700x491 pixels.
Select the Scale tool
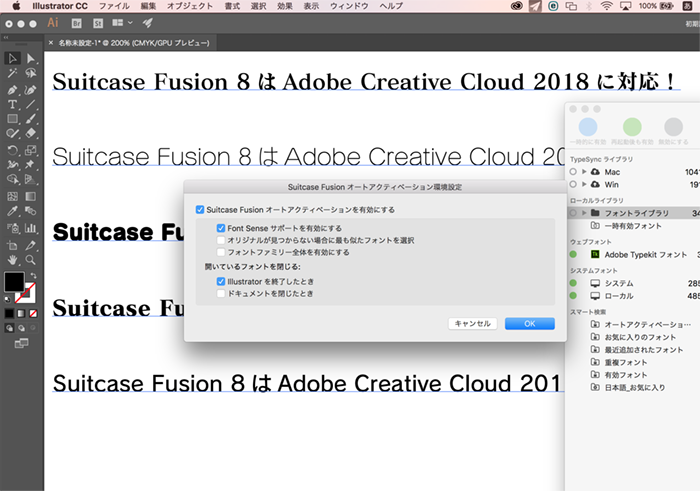point(30,150)
